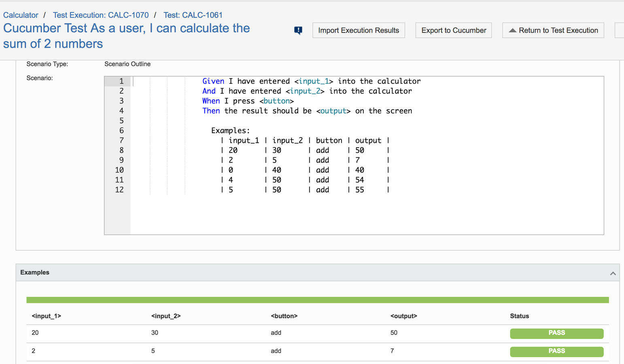Click the <input_1> column header
624x364 pixels.
pyautogui.click(x=47, y=316)
